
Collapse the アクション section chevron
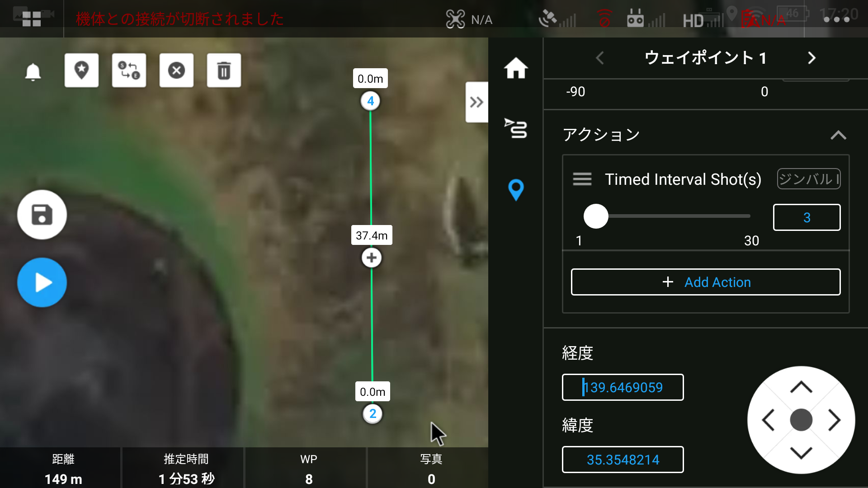pyautogui.click(x=838, y=135)
